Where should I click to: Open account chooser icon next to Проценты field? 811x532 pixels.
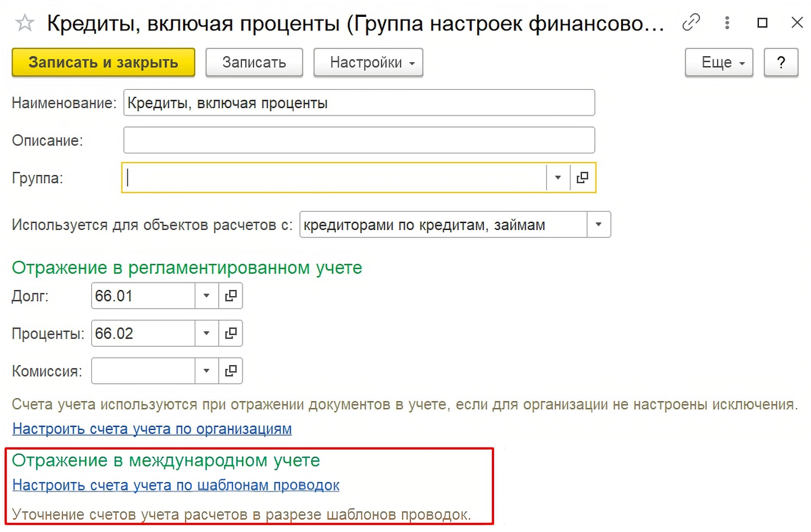click(230, 333)
